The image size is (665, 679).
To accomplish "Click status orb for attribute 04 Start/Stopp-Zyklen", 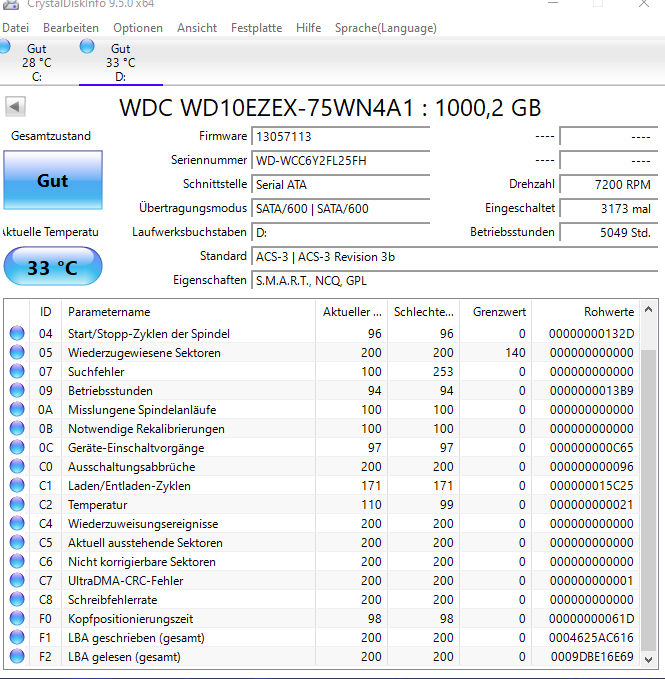I will click(17, 333).
